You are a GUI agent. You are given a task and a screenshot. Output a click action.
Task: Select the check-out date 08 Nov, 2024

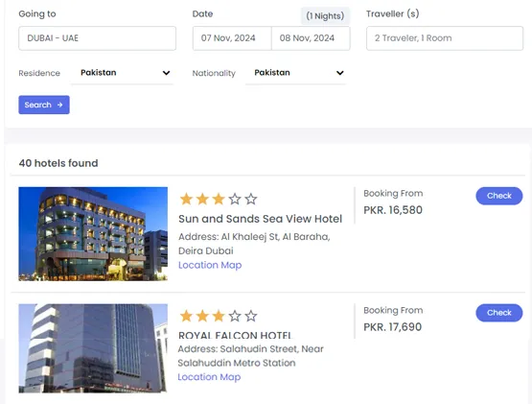click(311, 38)
